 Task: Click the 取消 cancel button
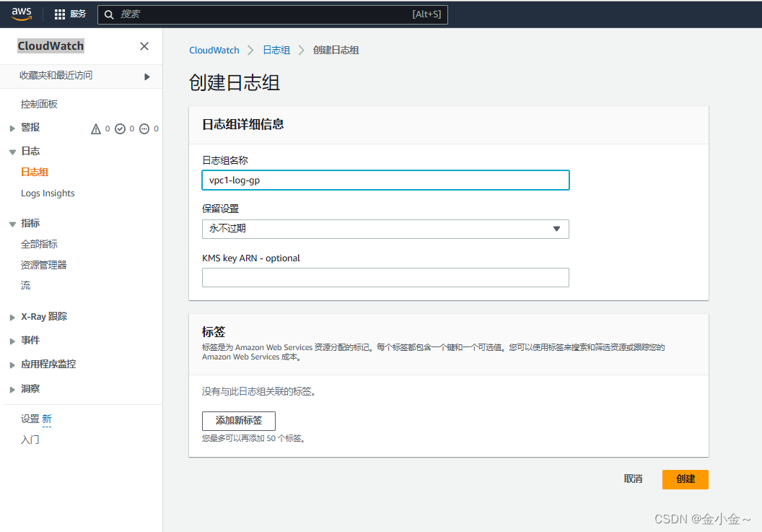(x=634, y=479)
